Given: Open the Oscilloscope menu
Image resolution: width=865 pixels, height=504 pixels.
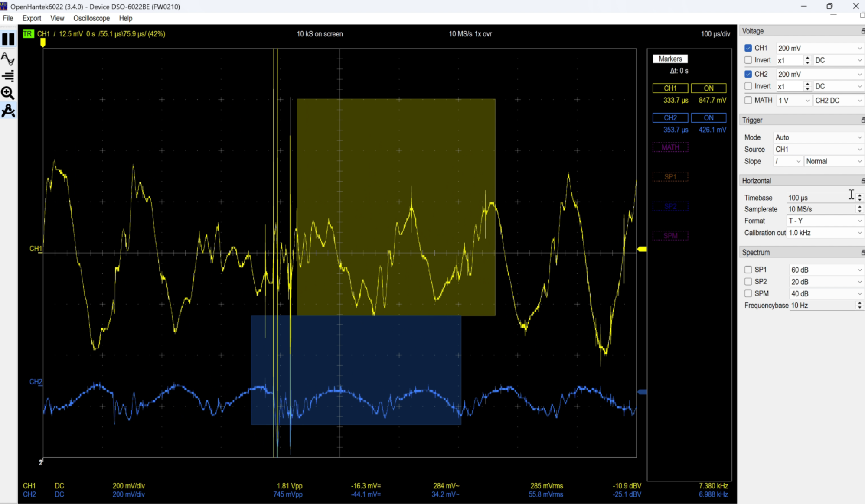Looking at the screenshot, I should pyautogui.click(x=91, y=18).
